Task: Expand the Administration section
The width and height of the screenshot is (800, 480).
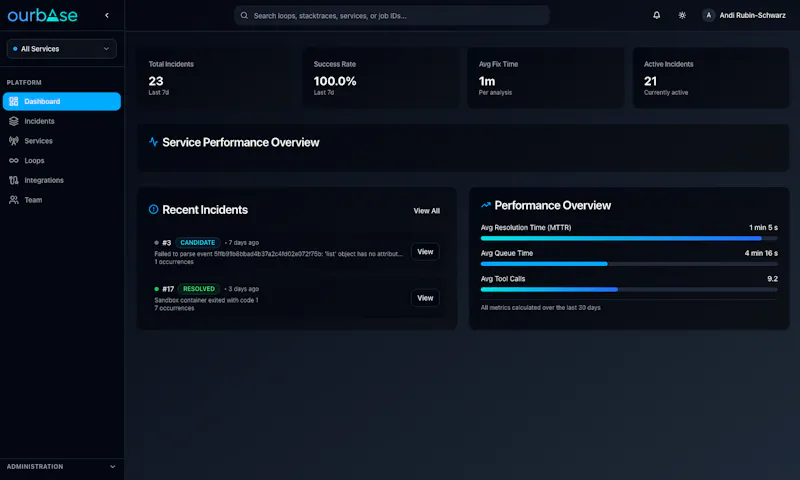Action: pos(62,467)
